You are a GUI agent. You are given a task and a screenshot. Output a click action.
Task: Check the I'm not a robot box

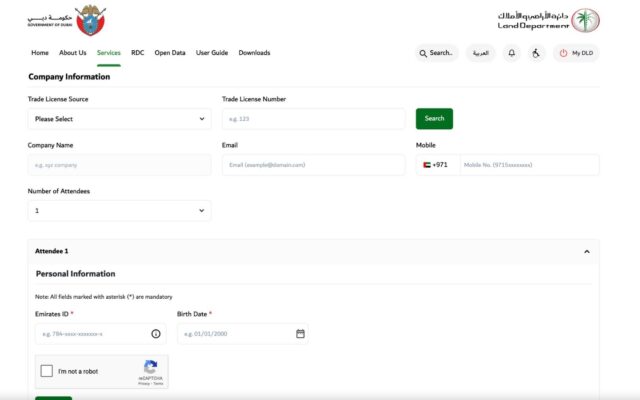[x=47, y=371]
